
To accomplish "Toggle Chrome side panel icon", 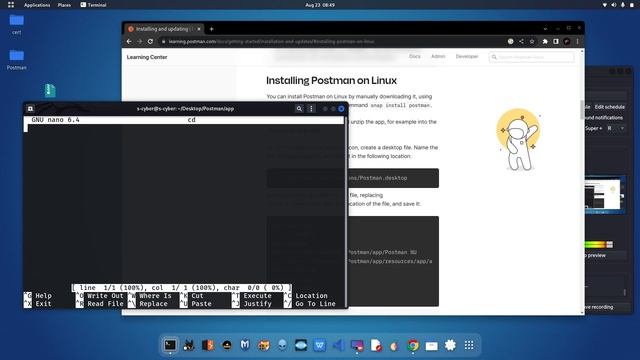I will 556,41.
